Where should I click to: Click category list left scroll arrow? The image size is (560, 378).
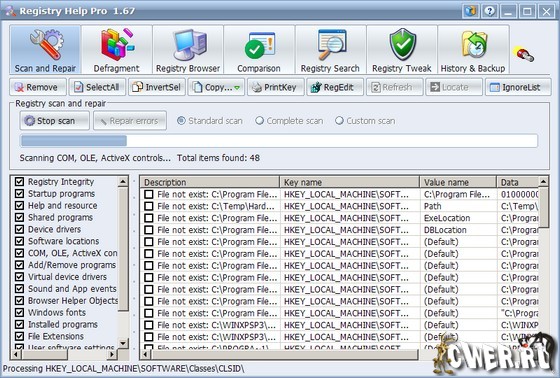point(15,355)
